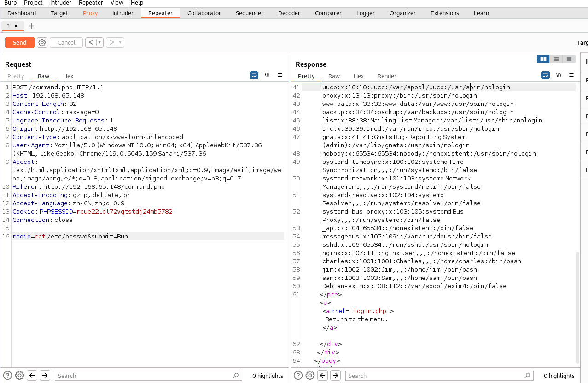This screenshot has width=588, height=383.
Task: Show Response in Raw view
Action: coord(334,76)
